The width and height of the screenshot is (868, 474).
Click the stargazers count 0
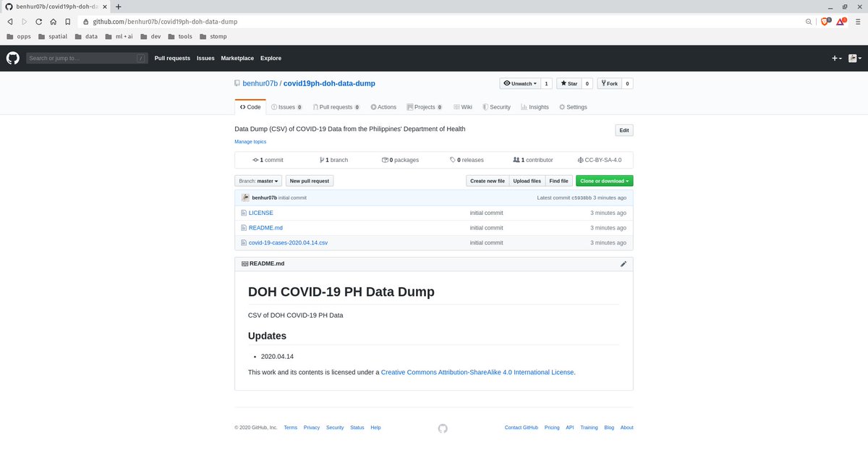pos(587,84)
